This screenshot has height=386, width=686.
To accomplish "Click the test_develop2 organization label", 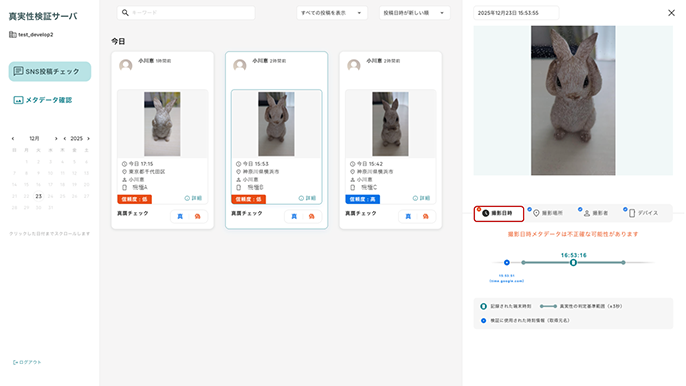I will tap(31, 35).
